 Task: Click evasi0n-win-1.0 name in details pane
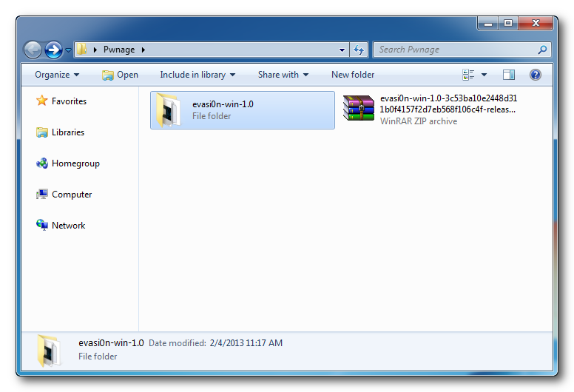pyautogui.click(x=111, y=343)
